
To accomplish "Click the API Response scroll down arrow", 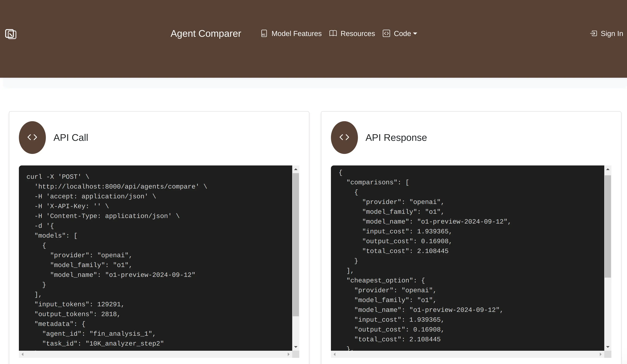I will pos(608,347).
